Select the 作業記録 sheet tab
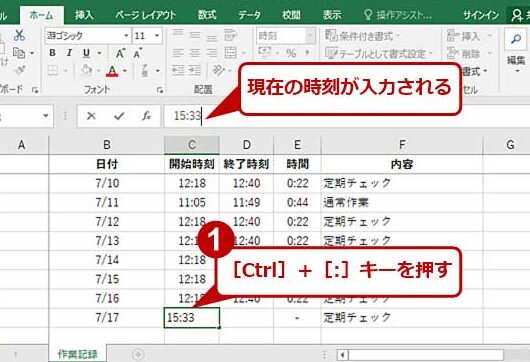The height and width of the screenshot is (362, 530). point(77,354)
